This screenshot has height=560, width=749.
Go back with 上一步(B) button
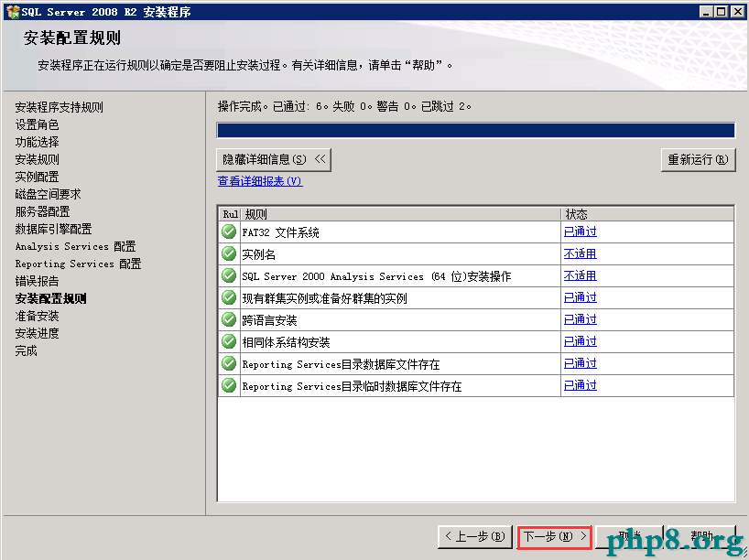475,536
